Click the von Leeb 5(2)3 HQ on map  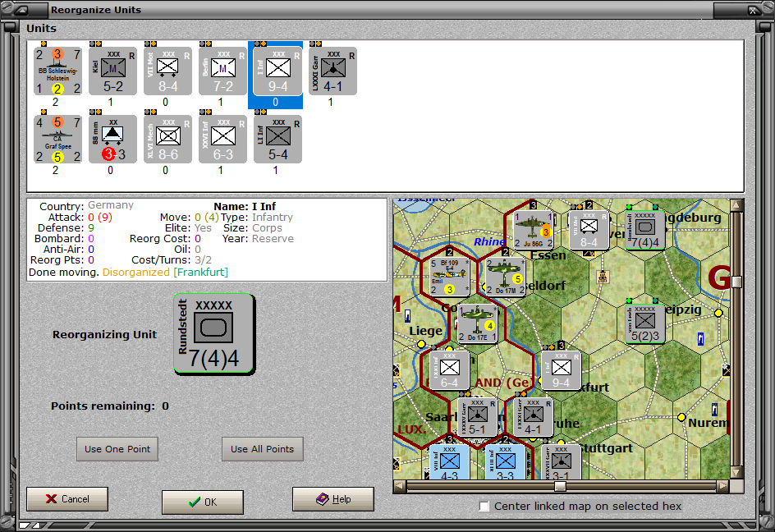click(x=644, y=323)
